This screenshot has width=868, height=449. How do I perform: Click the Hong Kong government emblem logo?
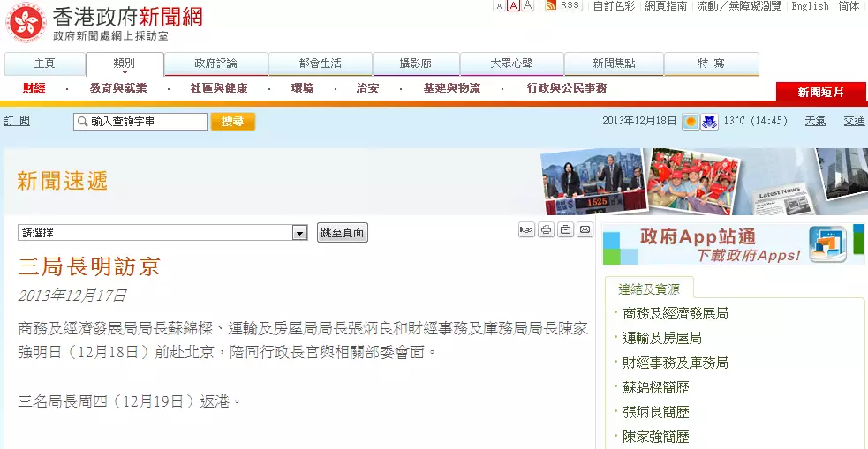[x=26, y=22]
